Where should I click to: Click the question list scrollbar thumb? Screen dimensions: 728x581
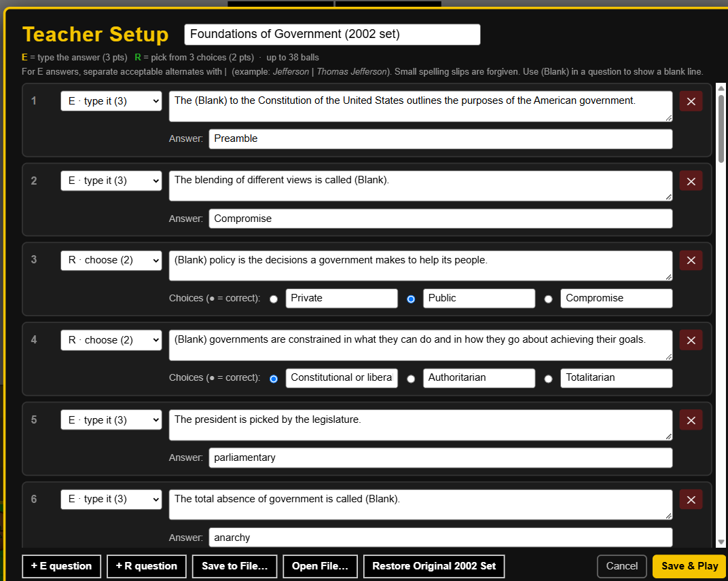pyautogui.click(x=721, y=128)
